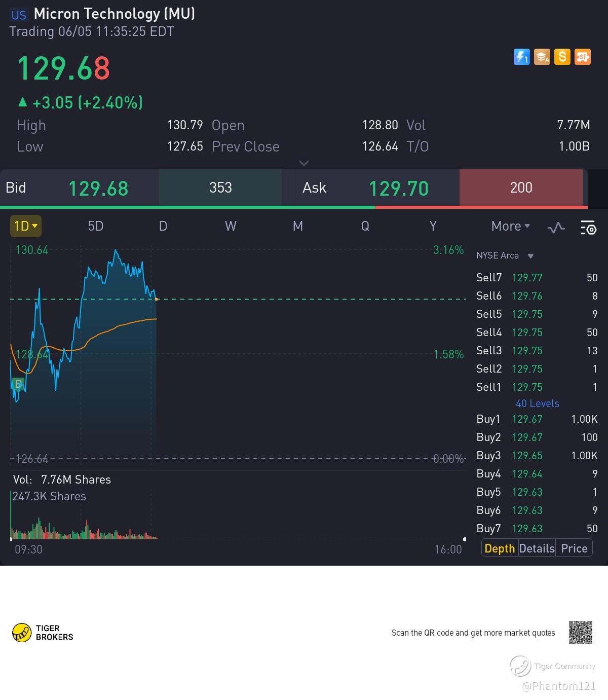Tap the Tiger Brokers logo

pos(43,633)
